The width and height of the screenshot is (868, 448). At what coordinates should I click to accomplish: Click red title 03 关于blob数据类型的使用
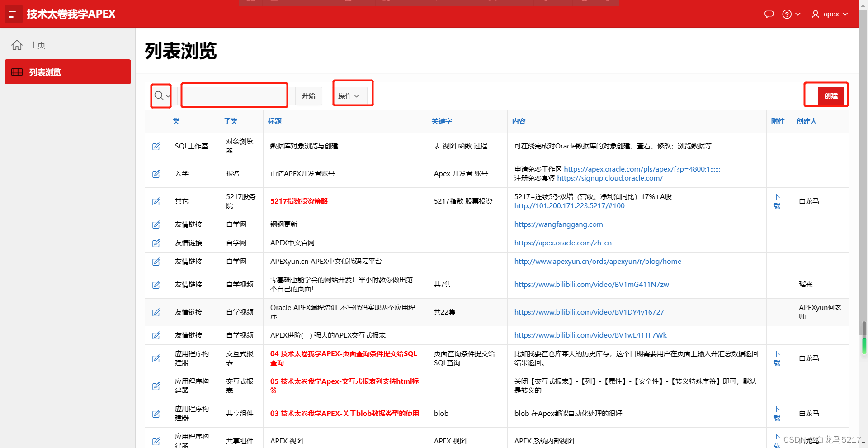tap(344, 414)
